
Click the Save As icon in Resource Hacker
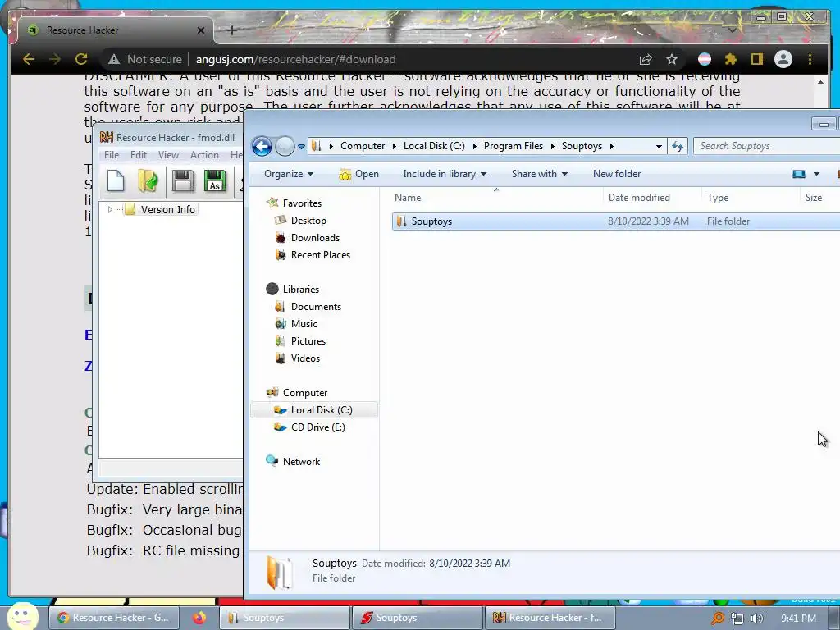point(215,180)
